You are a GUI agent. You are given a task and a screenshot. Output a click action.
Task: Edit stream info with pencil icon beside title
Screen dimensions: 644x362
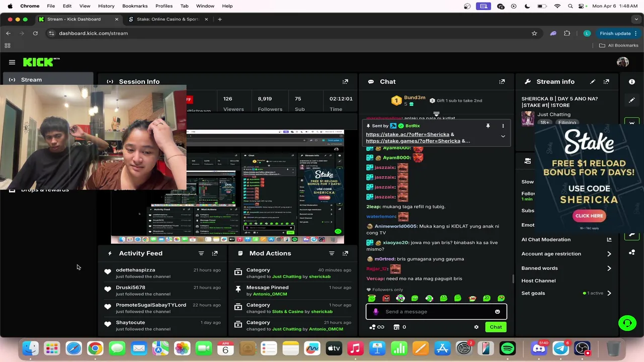593,81
